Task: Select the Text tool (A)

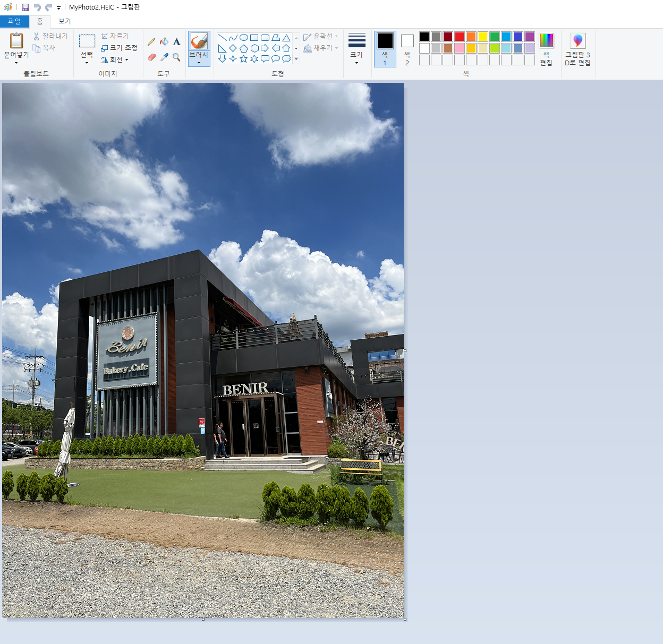Action: (x=176, y=41)
